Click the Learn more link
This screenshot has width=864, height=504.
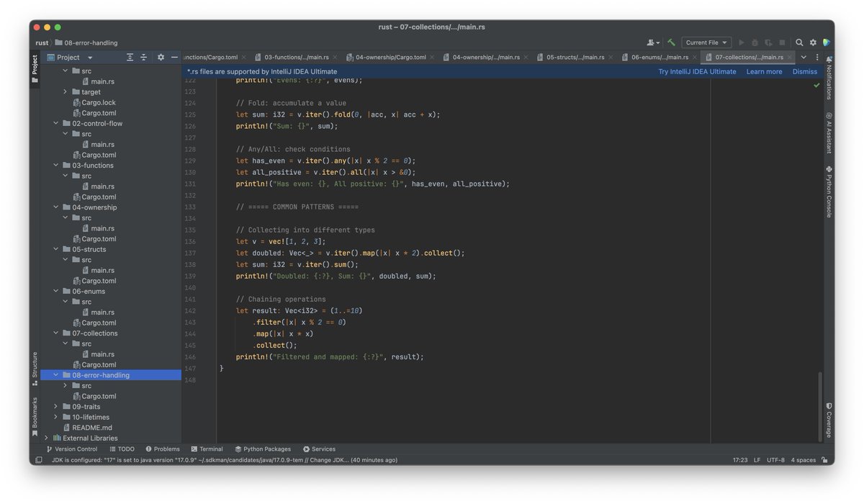coord(764,72)
